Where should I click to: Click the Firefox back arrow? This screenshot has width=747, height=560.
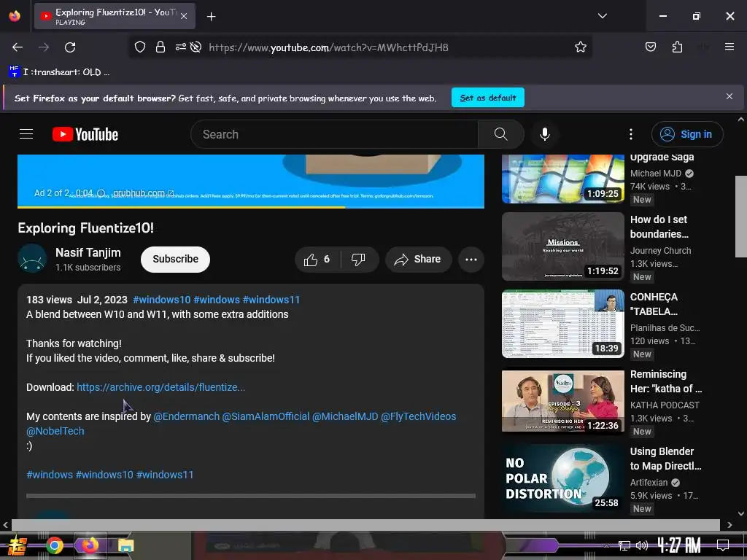pos(18,47)
